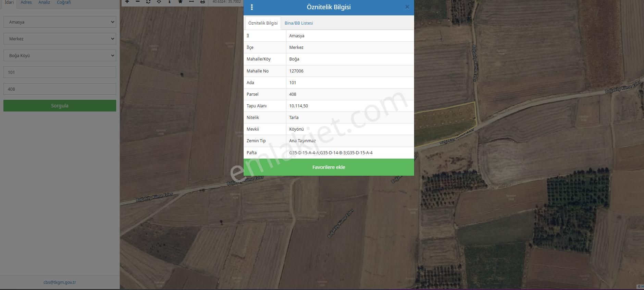644x290 pixels.
Task: Switch to the Adres tab
Action: coord(26,2)
